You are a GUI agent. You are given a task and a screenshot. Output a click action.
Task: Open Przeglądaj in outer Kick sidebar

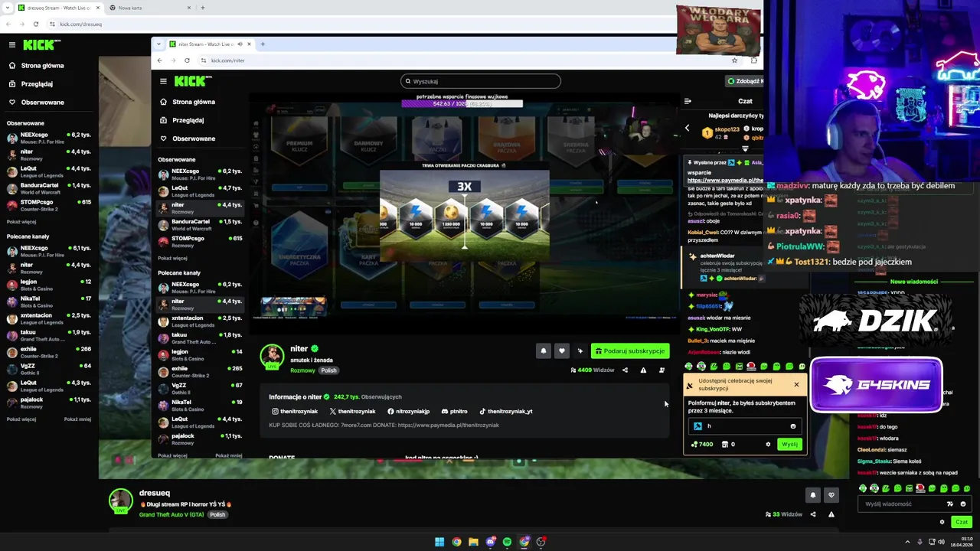click(x=31, y=84)
